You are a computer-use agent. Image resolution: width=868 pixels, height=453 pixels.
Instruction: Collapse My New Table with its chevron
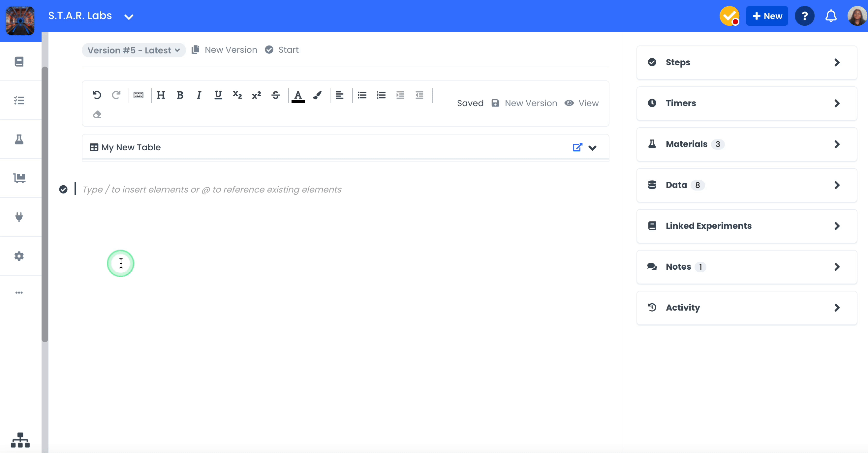593,148
